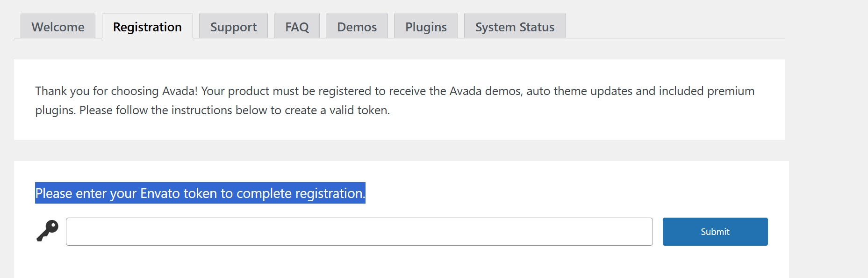Viewport: 868px width, 278px height.
Task: Go to the FAQ tab
Action: [297, 27]
